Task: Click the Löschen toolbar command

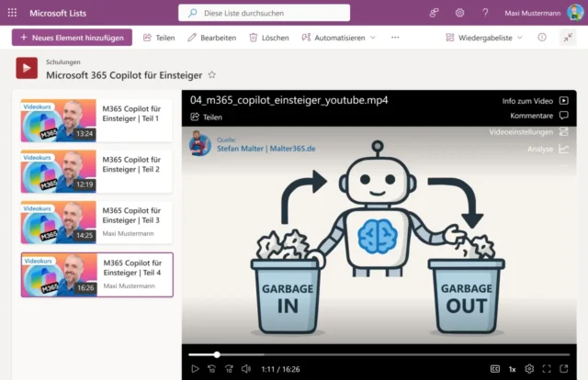Action: coord(269,38)
